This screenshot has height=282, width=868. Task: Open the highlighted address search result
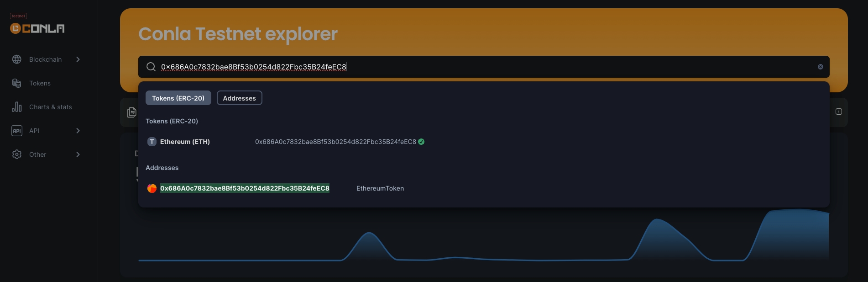[x=245, y=188]
